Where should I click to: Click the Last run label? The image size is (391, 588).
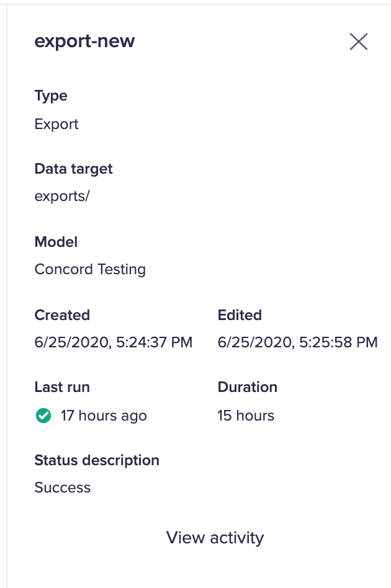(x=62, y=387)
